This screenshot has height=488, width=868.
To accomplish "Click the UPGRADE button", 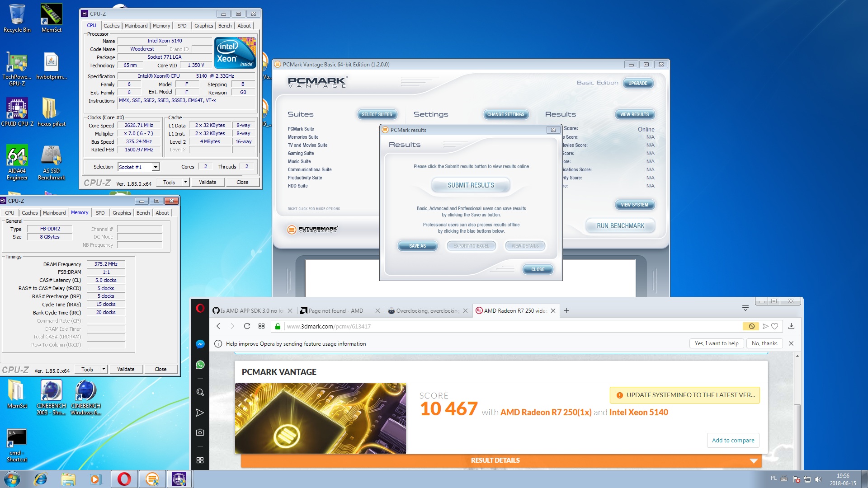I will [637, 83].
